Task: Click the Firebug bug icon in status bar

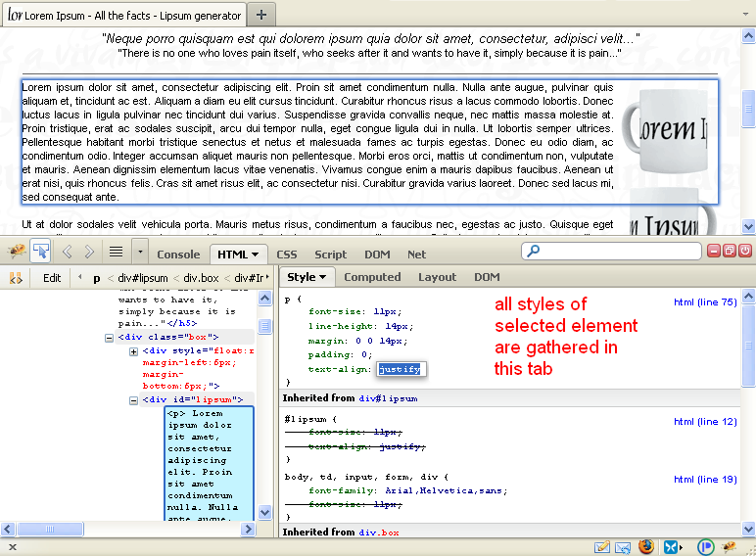Action: [729, 547]
